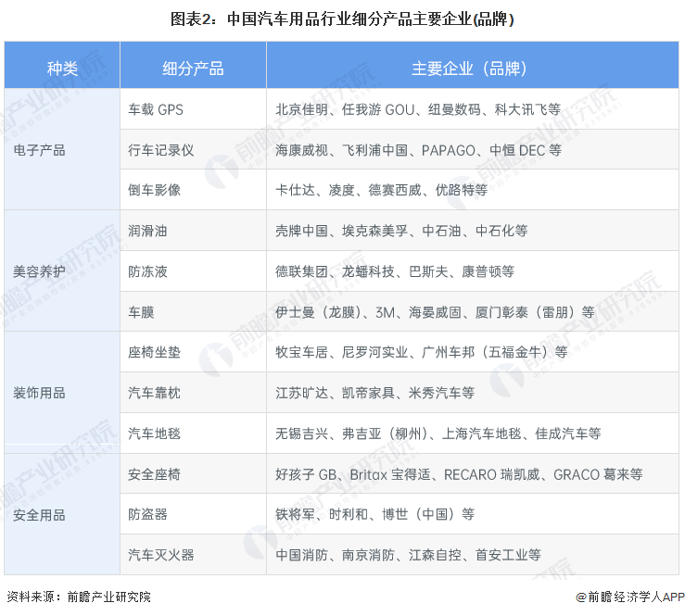
Task: Click the 润滑油 product cell
Action: pos(148,231)
